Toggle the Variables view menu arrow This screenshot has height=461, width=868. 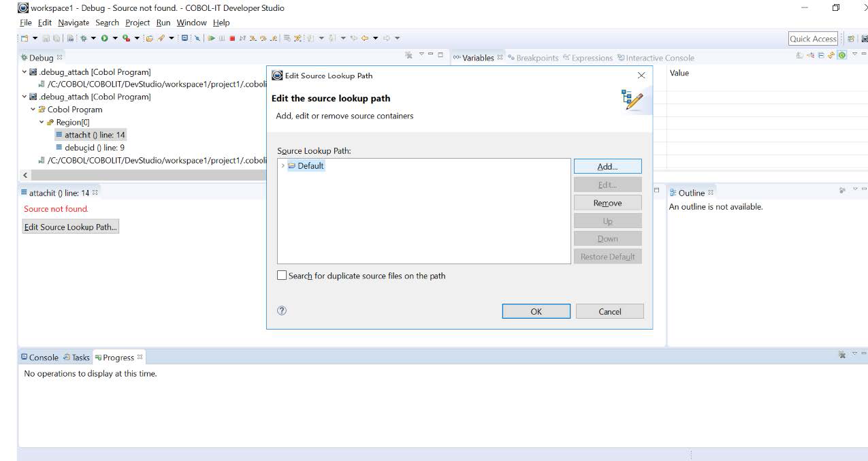854,56
